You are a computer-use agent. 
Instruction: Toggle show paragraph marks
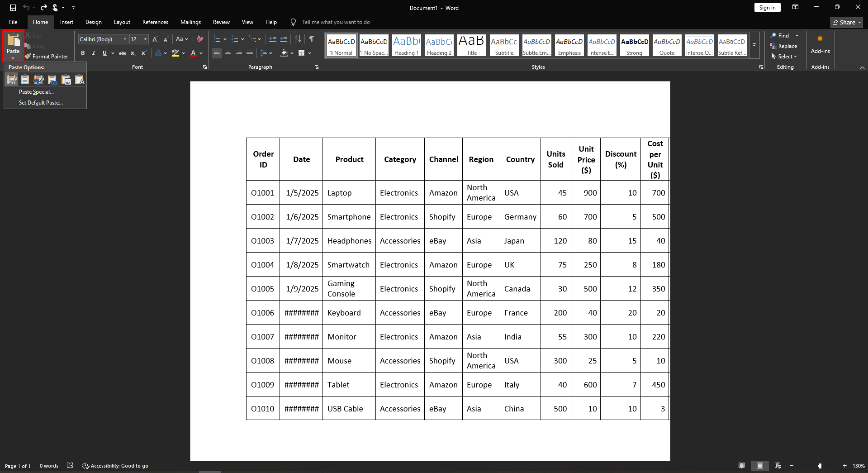312,39
